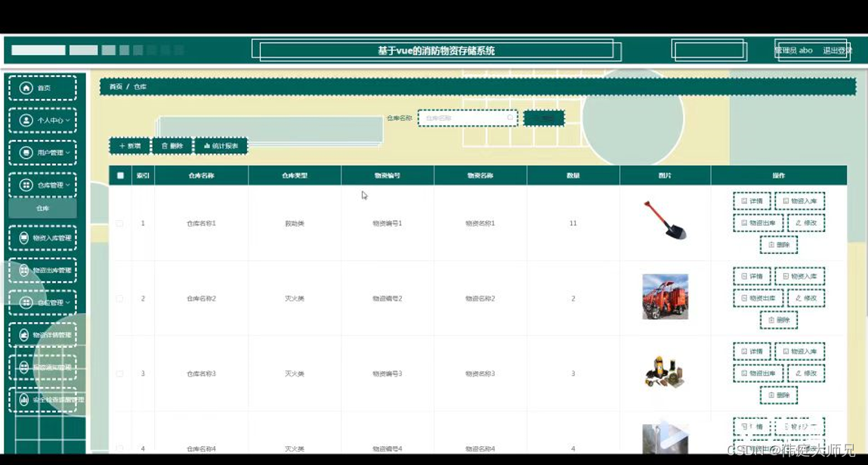Viewport: 868px width, 465px height.
Task: Click into the 仓库名称 search input field
Action: pos(467,118)
